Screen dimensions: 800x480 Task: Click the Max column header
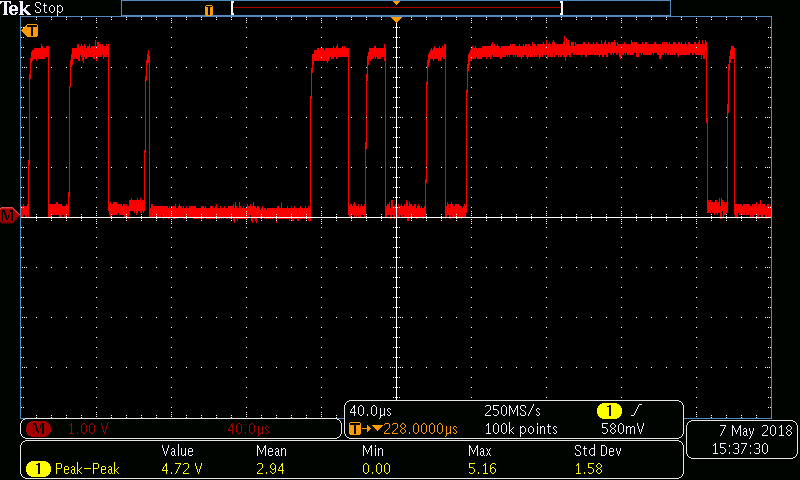[x=480, y=451]
